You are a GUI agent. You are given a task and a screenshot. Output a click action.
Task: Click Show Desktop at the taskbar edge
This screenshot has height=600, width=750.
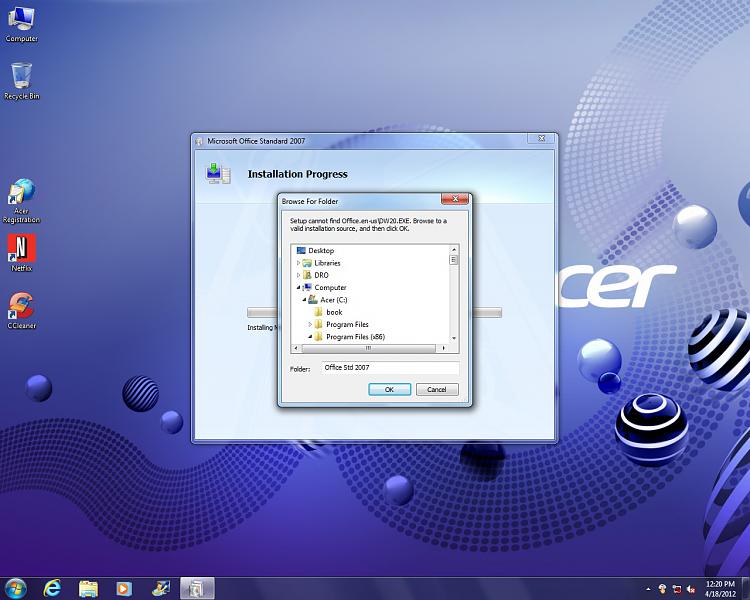click(746, 589)
